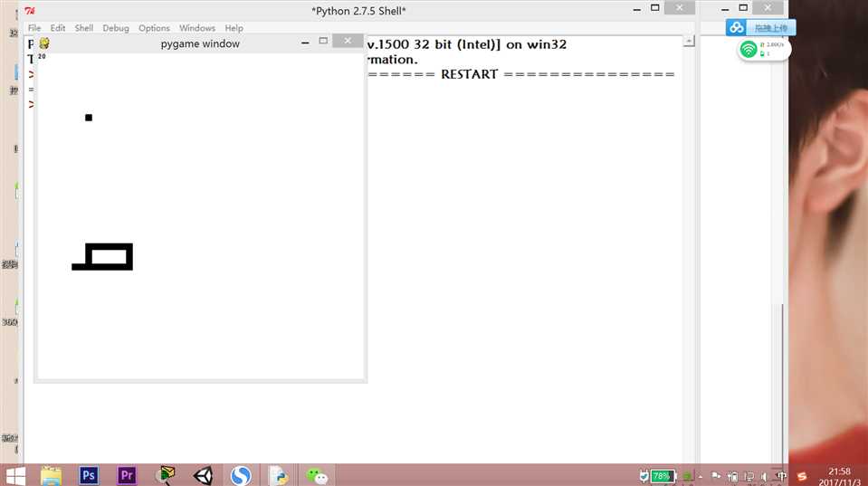This screenshot has height=486, width=868.
Task: Open the Edit menu in Python Shell
Action: [x=58, y=28]
